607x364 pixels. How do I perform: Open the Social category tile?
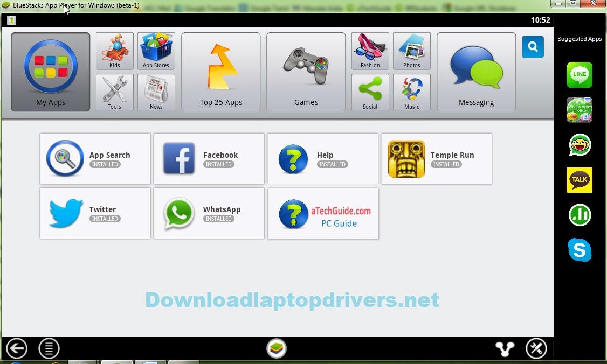click(370, 93)
